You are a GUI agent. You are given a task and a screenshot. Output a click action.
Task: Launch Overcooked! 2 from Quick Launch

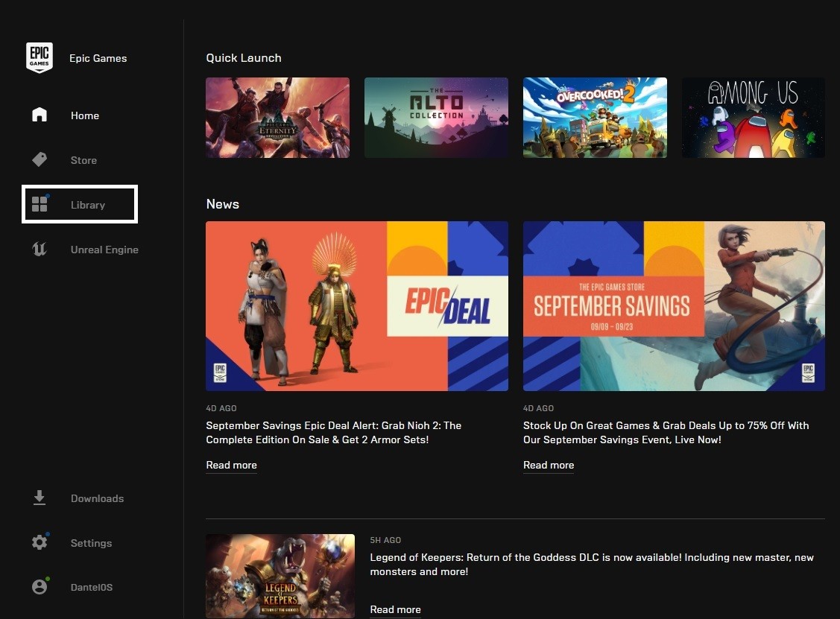594,117
